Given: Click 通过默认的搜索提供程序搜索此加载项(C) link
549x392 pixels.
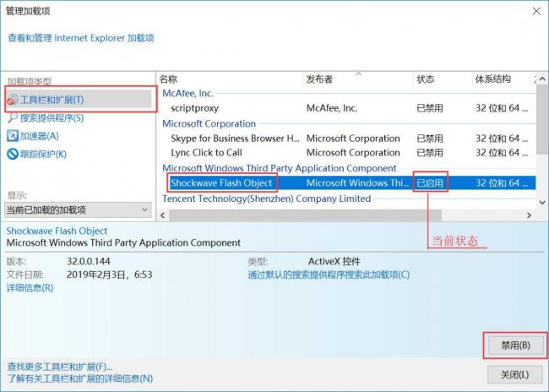Looking at the screenshot, I should [329, 275].
